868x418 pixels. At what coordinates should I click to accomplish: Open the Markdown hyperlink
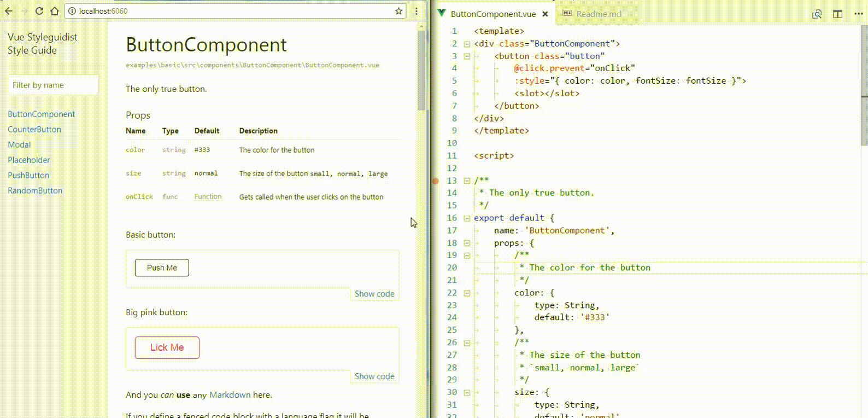point(230,395)
